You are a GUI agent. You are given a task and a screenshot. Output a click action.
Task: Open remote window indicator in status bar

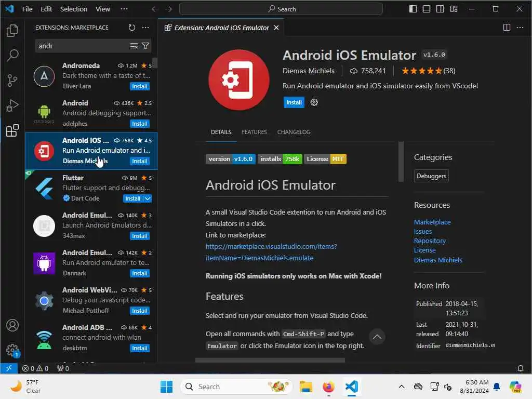(9, 368)
